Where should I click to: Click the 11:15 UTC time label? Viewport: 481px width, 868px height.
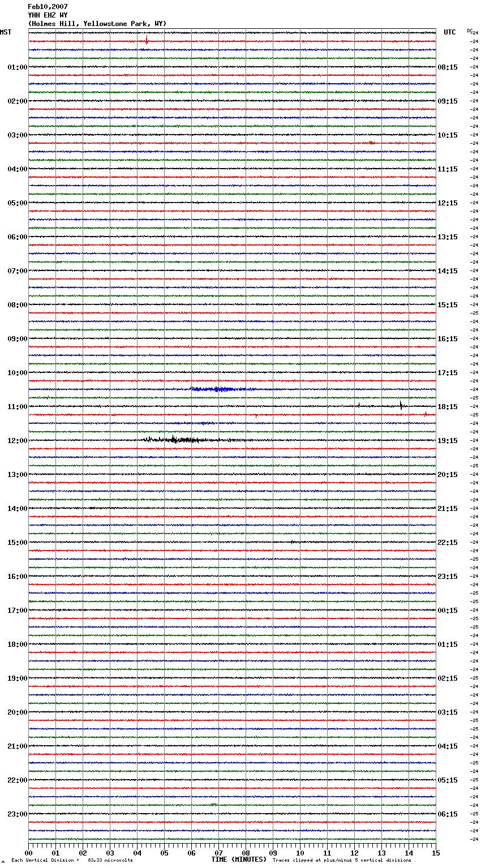[448, 169]
